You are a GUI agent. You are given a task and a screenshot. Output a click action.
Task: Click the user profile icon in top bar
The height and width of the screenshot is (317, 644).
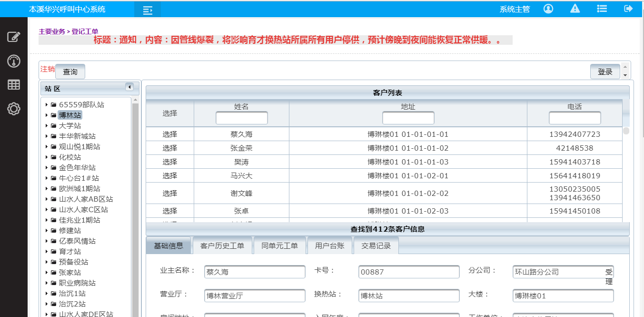(x=548, y=9)
